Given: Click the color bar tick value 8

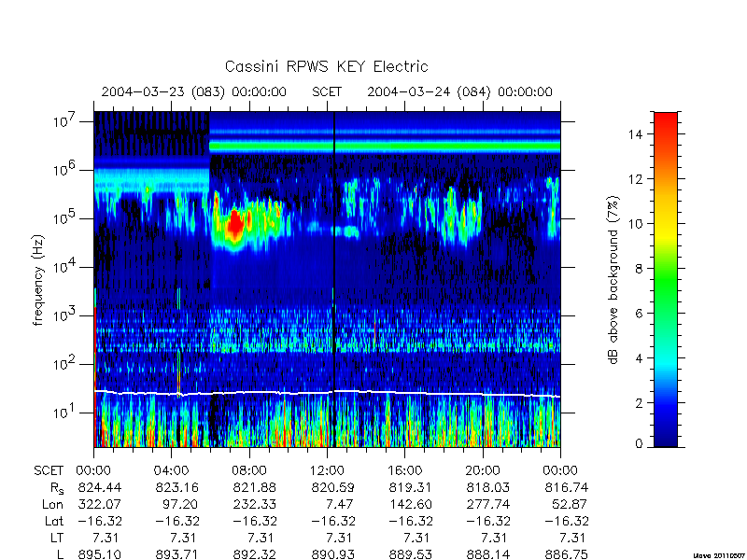Looking at the screenshot, I should point(640,269).
